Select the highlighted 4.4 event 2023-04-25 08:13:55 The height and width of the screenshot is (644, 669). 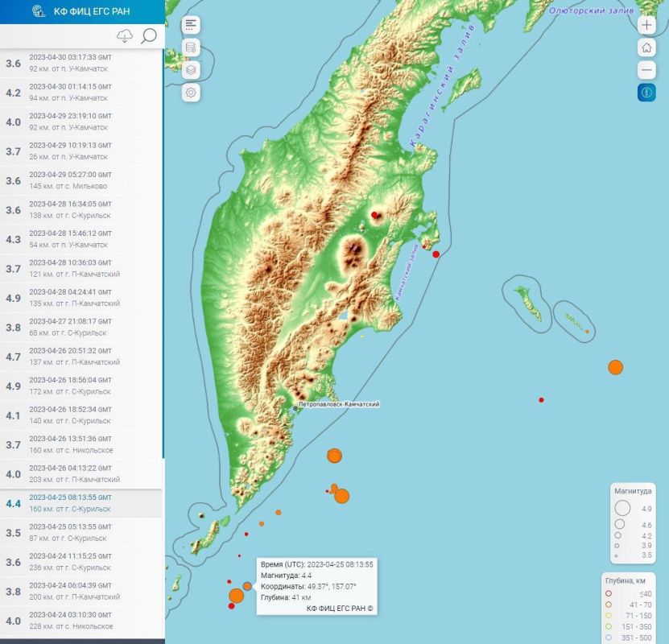coord(81,504)
